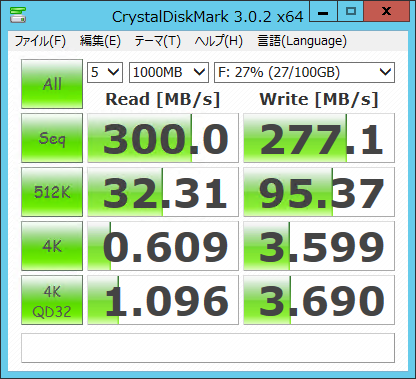416x379 pixels.
Task: Click the Seq read result 300.0
Action: coord(163,138)
